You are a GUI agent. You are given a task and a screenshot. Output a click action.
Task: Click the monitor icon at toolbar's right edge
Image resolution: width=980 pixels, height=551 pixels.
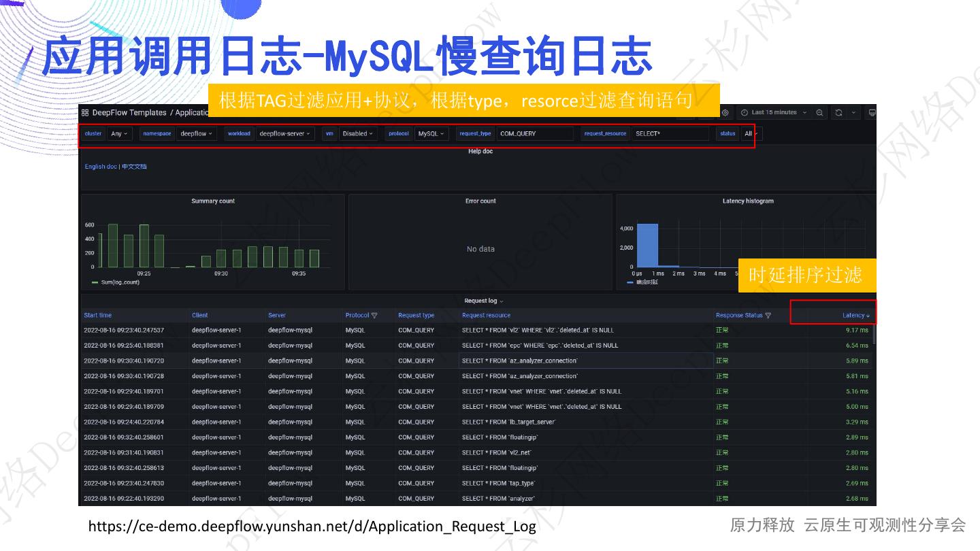(x=872, y=113)
